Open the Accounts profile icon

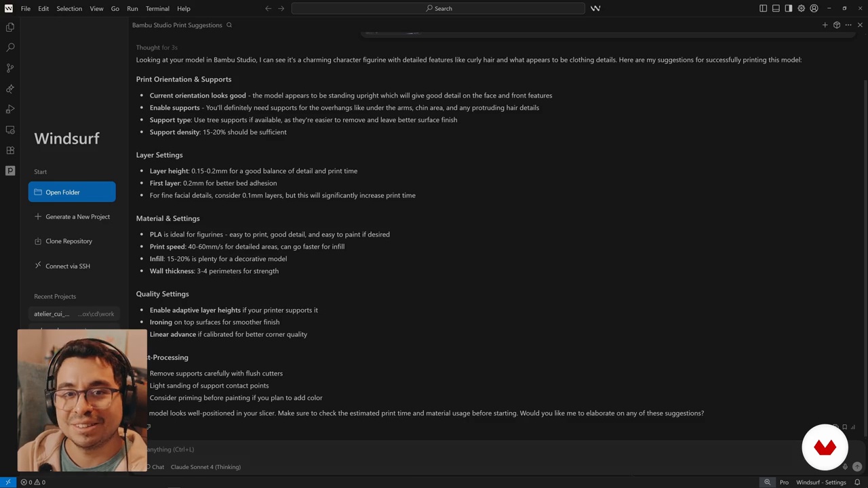(x=814, y=9)
